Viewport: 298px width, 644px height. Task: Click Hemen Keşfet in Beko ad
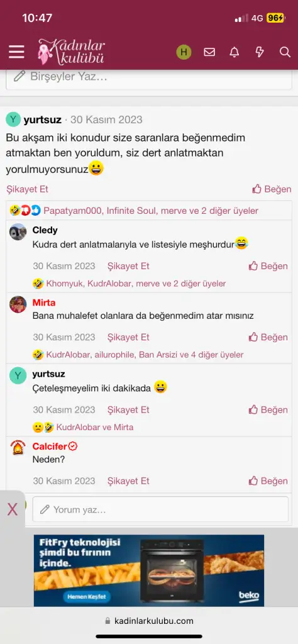87,596
